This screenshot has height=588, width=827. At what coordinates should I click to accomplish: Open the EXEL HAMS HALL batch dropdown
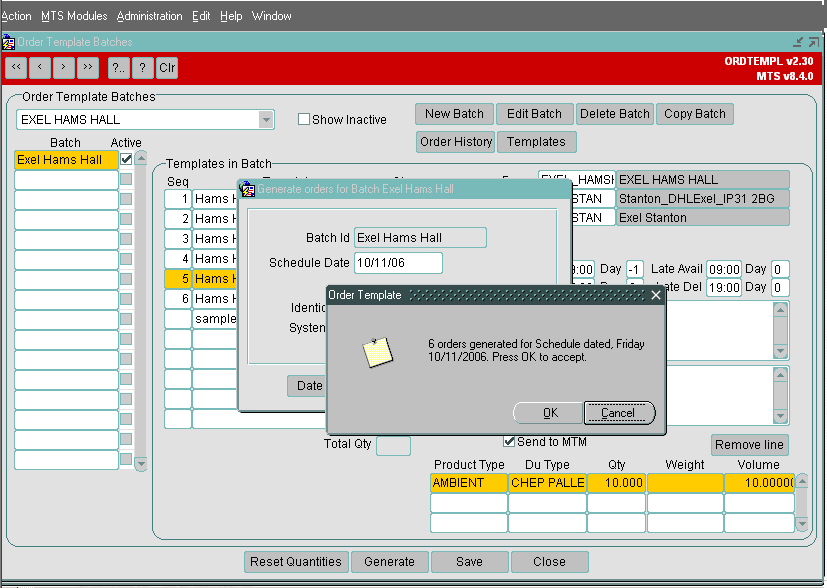point(266,120)
